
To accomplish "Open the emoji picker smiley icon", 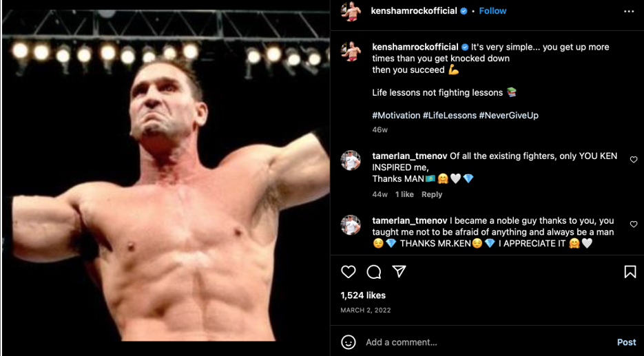I will (349, 342).
